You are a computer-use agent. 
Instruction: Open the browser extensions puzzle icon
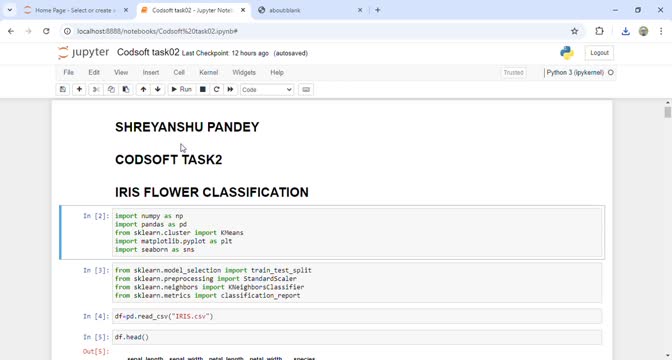[599, 31]
